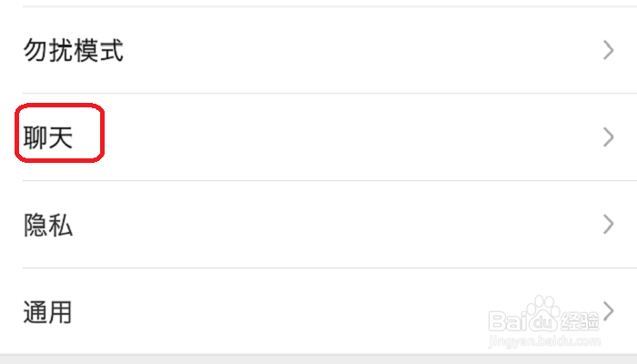
Task: Select the 隐私 label text
Action: coord(48,225)
